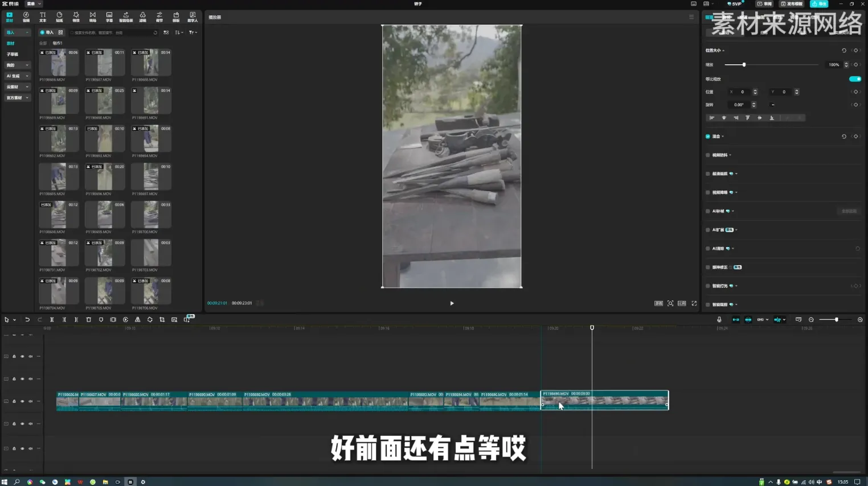The height and width of the screenshot is (486, 868).
Task: Lock the main video track
Action: (x=14, y=401)
